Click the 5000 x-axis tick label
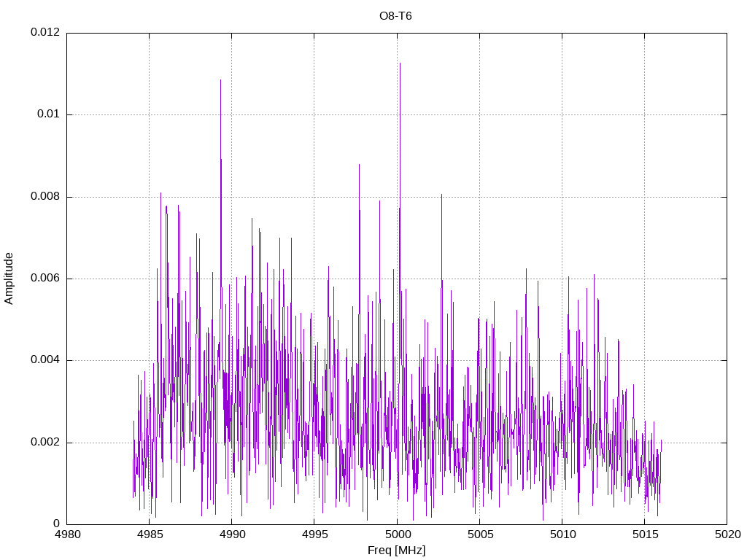 [x=397, y=534]
